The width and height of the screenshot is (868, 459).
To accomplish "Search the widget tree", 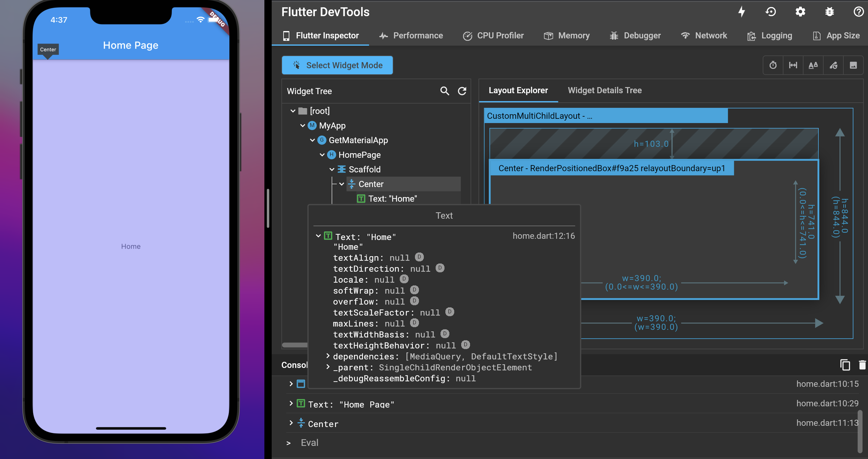I will coord(444,91).
